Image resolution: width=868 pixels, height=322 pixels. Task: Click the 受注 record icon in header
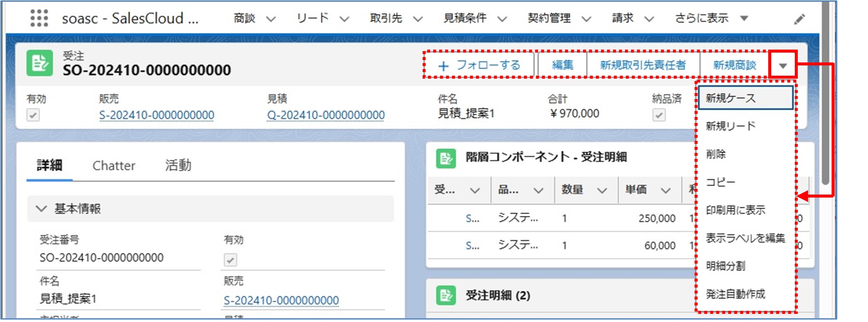tap(40, 63)
